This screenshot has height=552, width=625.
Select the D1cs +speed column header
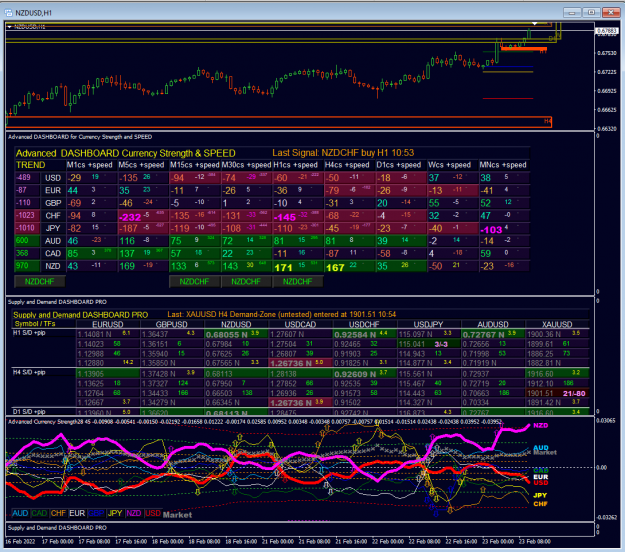pyautogui.click(x=399, y=165)
